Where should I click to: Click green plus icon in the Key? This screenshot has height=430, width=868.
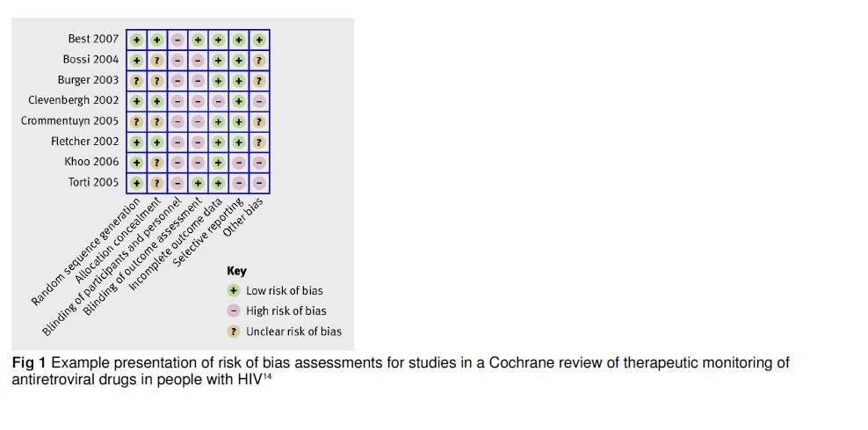(234, 290)
